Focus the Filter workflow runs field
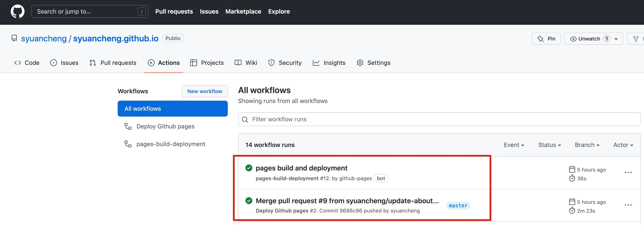 439,119
